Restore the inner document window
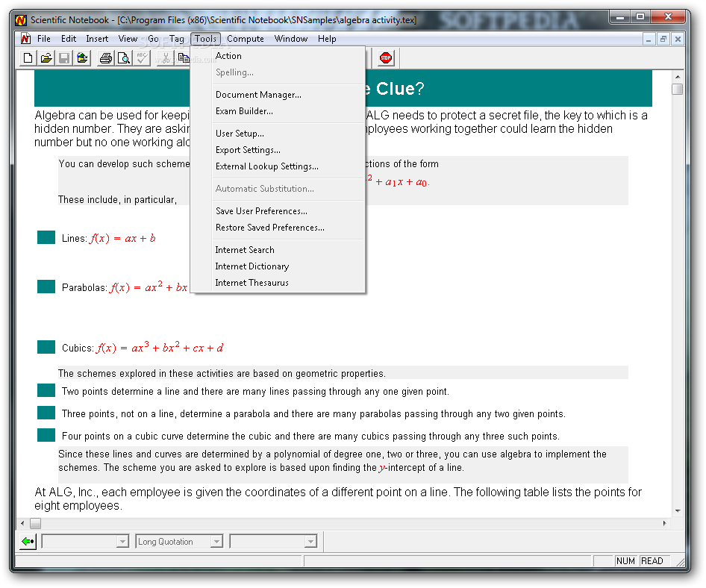 [x=663, y=39]
